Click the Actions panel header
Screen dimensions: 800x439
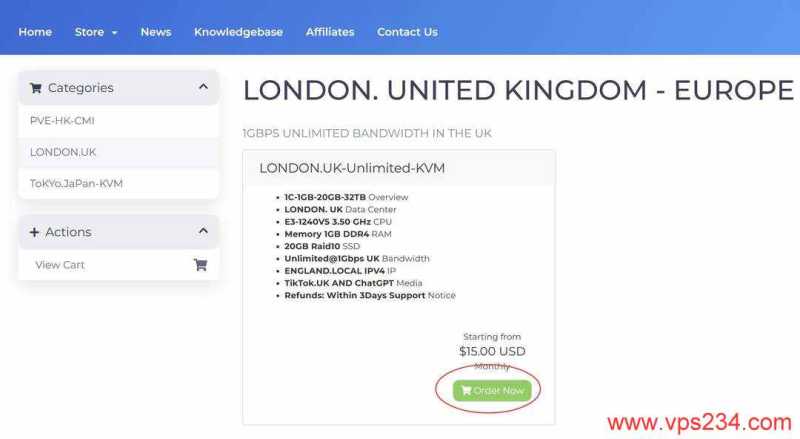[x=118, y=232]
